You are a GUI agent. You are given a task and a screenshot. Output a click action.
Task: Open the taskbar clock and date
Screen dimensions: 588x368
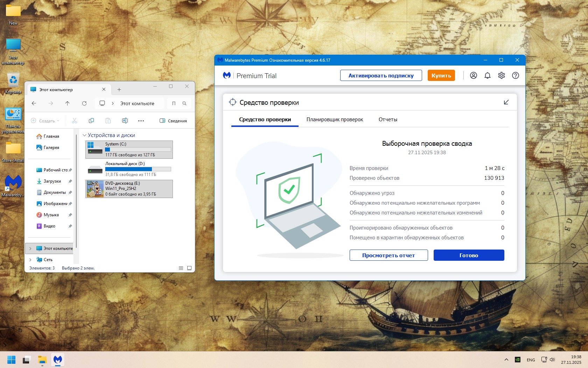coord(571,360)
